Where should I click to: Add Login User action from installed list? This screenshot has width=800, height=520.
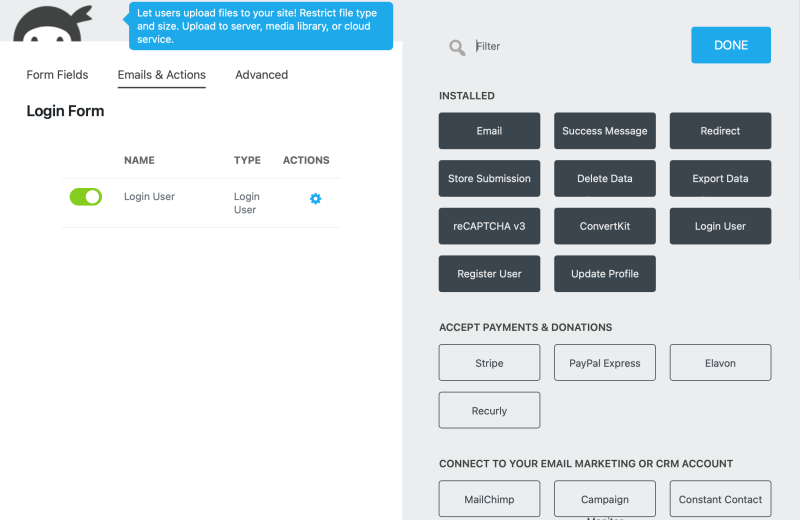tap(720, 226)
